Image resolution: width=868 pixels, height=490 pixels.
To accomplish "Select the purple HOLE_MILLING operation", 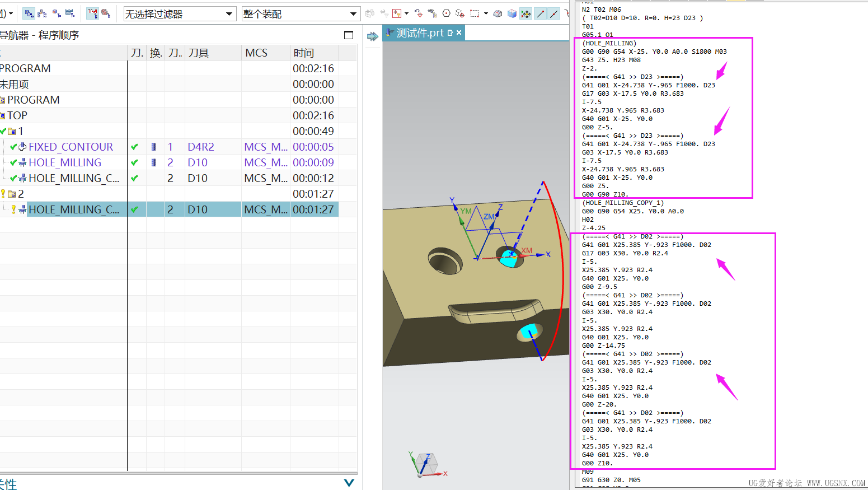I will (65, 162).
